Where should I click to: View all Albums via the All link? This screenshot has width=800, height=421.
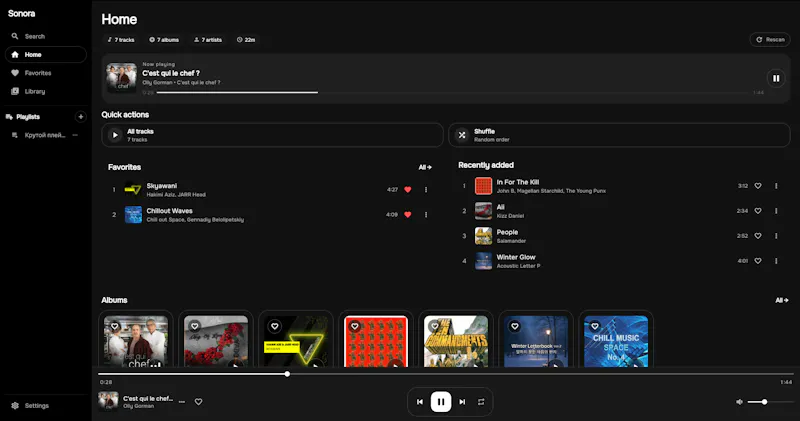click(782, 301)
